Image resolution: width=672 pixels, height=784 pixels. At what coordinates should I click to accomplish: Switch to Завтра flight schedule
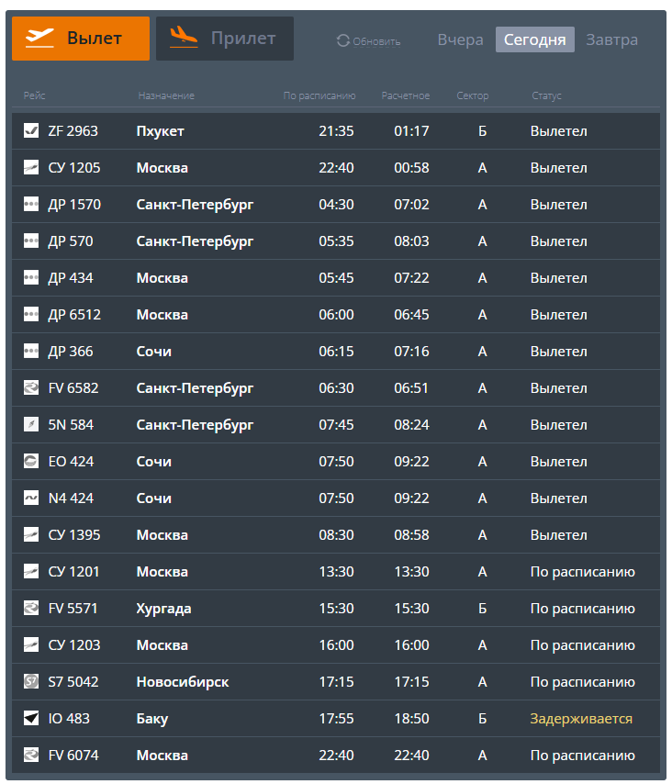pos(611,40)
